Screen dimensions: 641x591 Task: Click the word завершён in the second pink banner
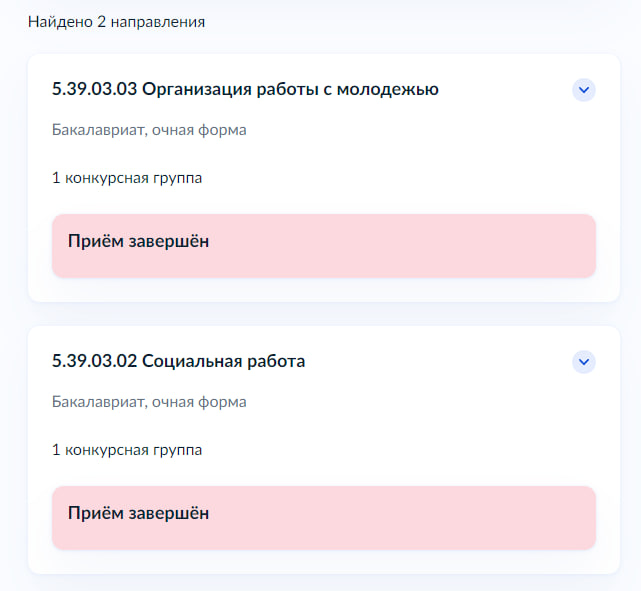(x=169, y=513)
